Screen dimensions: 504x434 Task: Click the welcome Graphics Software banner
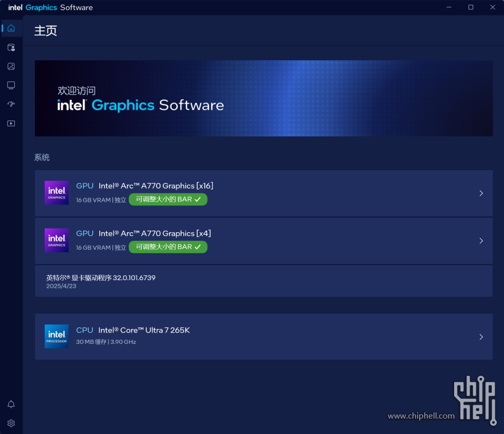[263, 98]
